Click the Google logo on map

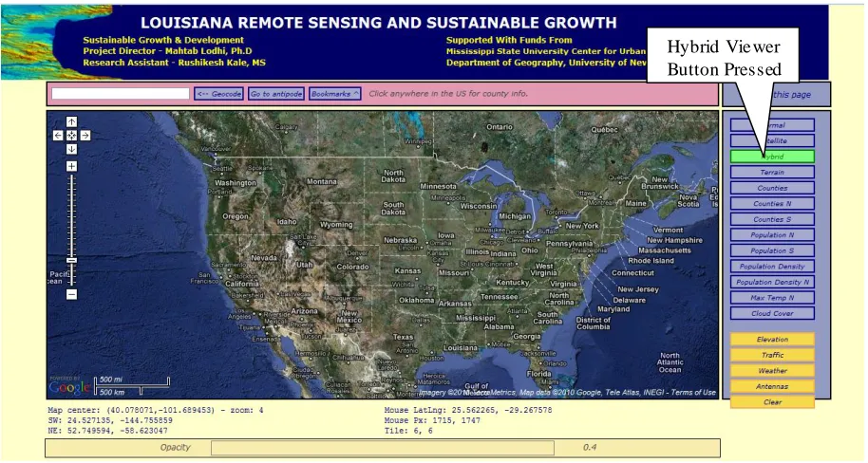click(x=69, y=387)
